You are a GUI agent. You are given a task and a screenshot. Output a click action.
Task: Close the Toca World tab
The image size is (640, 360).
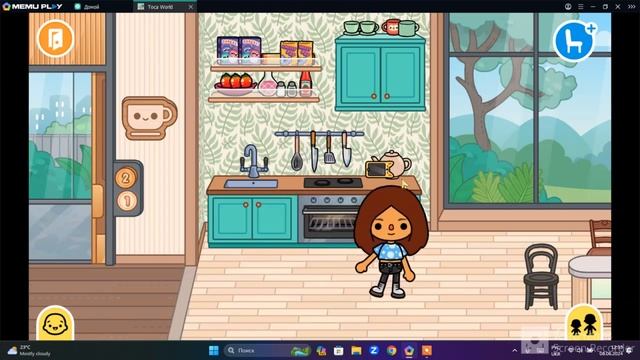click(191, 7)
